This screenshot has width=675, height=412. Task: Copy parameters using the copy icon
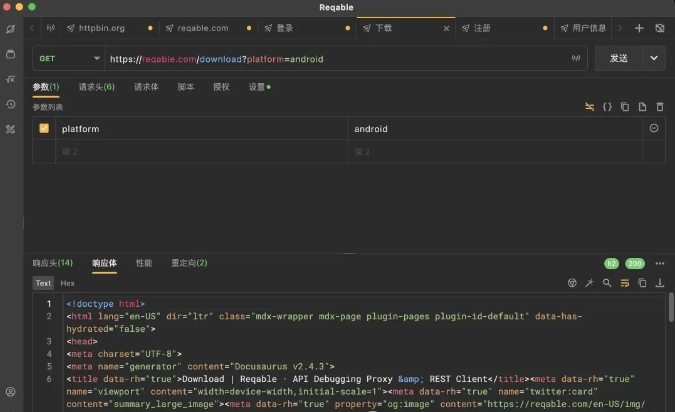tap(625, 107)
